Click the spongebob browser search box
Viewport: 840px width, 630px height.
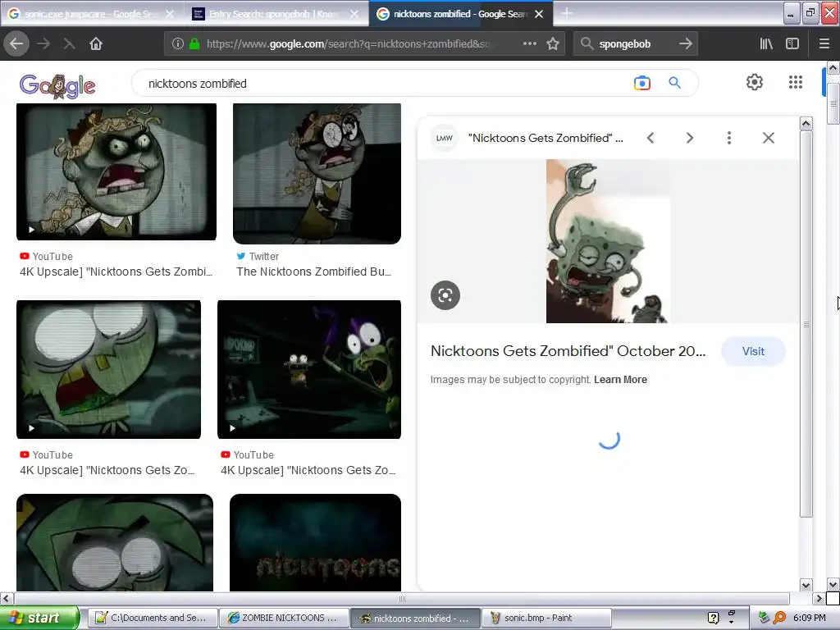tap(635, 44)
